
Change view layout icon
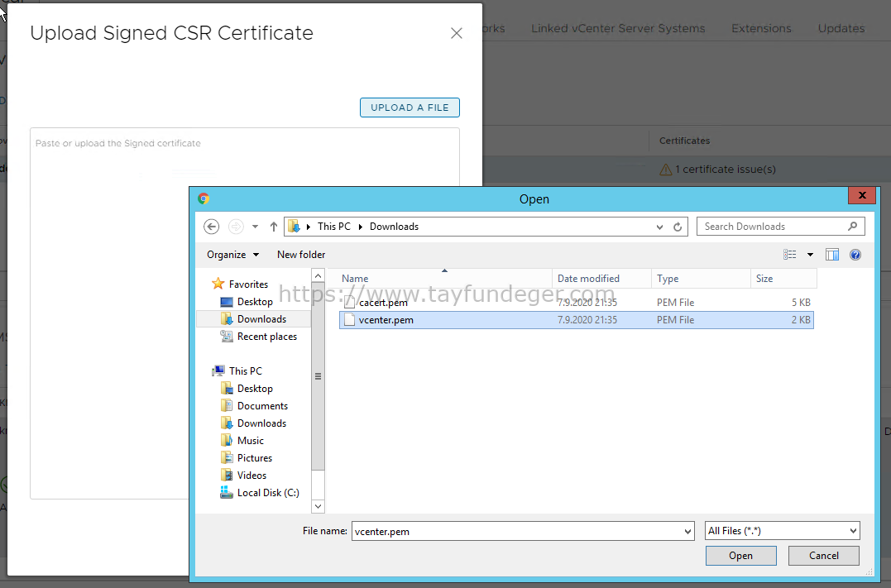[790, 255]
